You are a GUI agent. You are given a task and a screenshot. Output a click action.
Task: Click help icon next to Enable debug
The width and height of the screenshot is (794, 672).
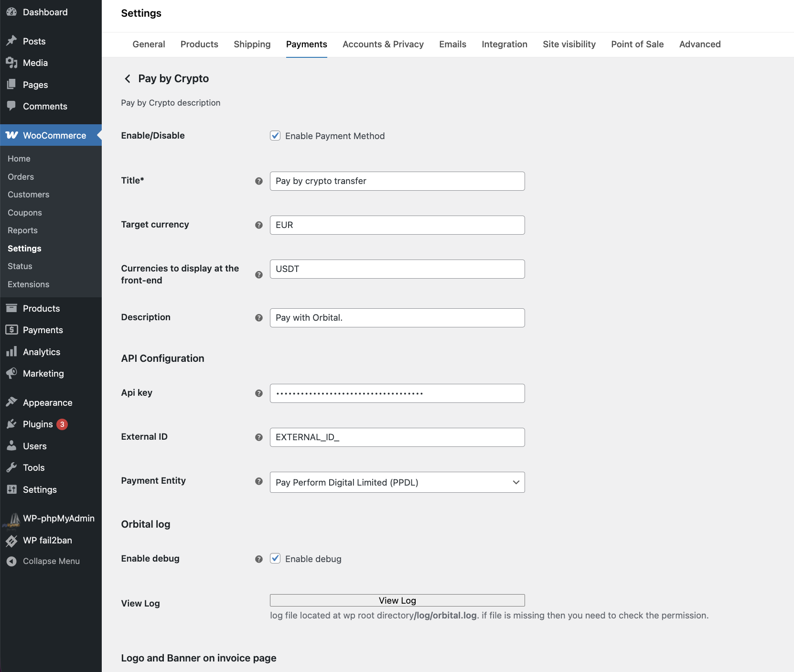pyautogui.click(x=259, y=559)
